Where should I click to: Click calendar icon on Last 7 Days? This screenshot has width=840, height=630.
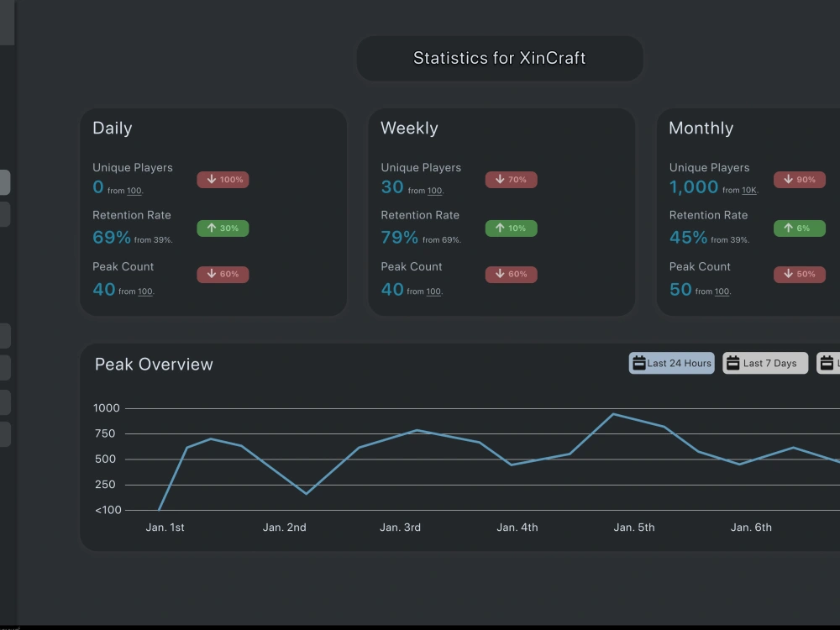(732, 363)
